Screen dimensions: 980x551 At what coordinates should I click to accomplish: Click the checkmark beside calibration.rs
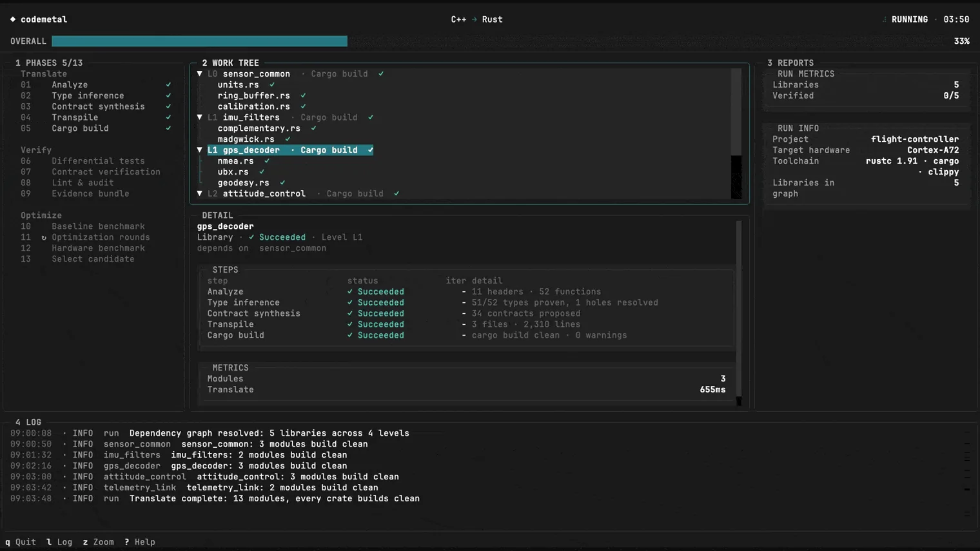click(x=303, y=107)
